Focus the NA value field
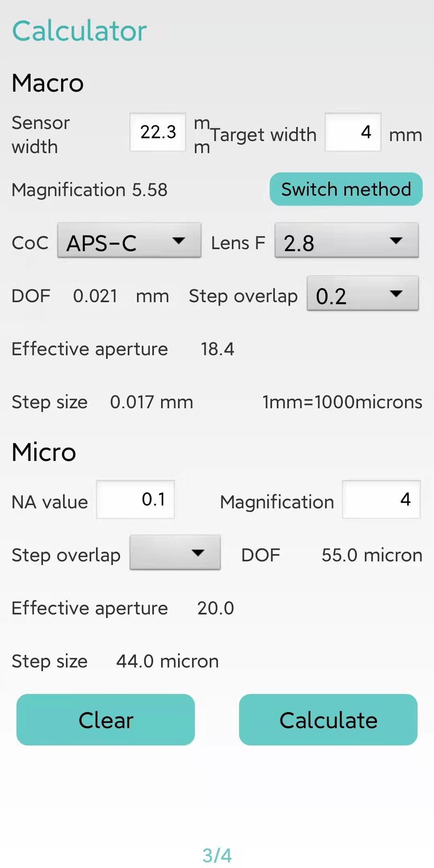The height and width of the screenshot is (868, 434). [x=135, y=500]
